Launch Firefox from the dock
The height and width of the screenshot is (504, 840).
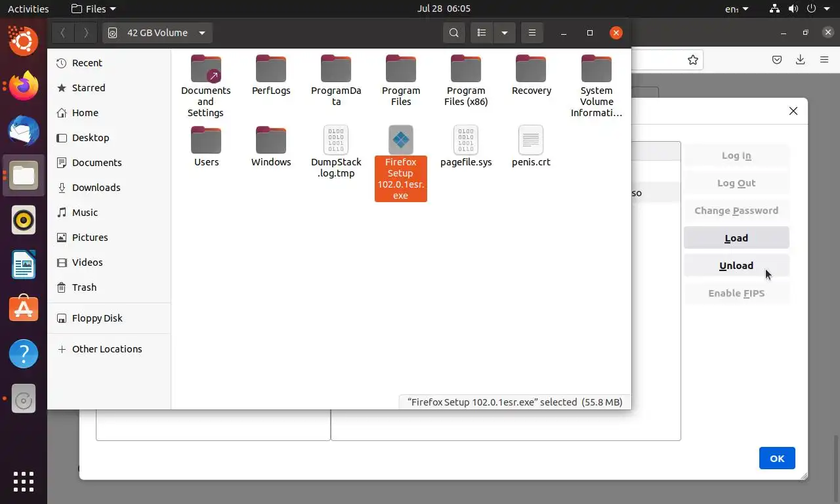(24, 85)
